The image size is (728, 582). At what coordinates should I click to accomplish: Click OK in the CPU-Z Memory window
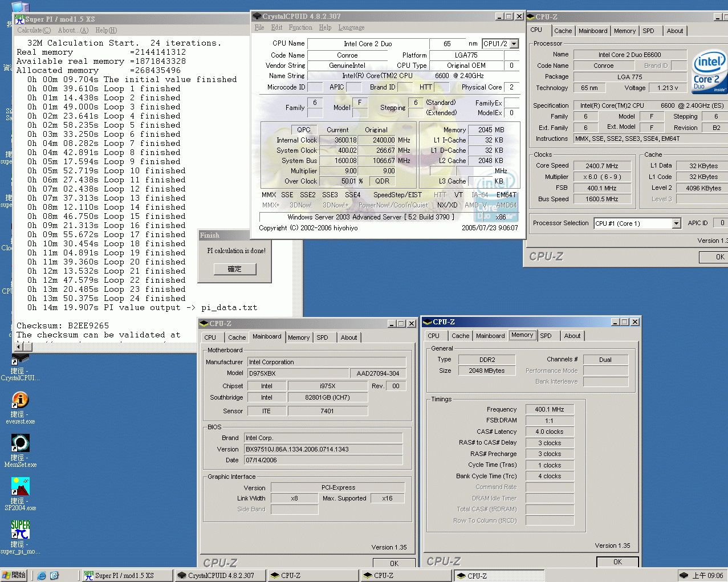(617, 561)
